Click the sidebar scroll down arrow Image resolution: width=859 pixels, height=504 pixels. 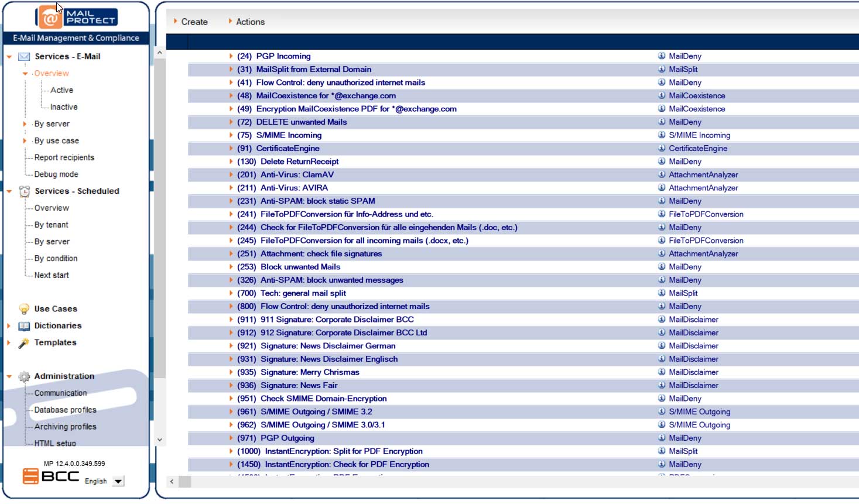coord(160,440)
